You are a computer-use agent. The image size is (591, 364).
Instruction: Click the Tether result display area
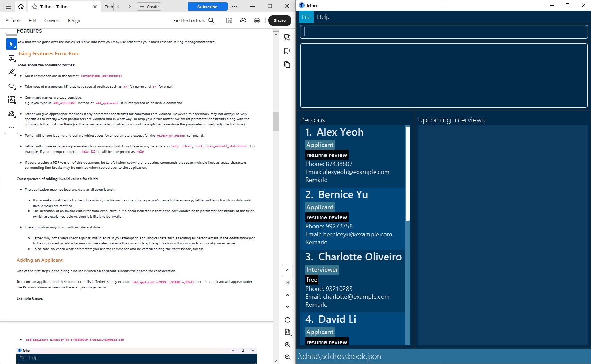point(444,76)
